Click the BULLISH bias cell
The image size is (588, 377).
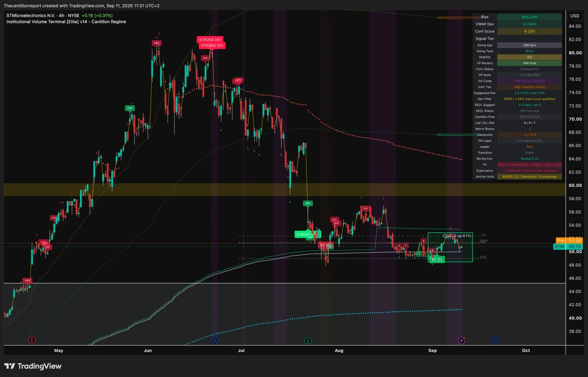tap(530, 17)
